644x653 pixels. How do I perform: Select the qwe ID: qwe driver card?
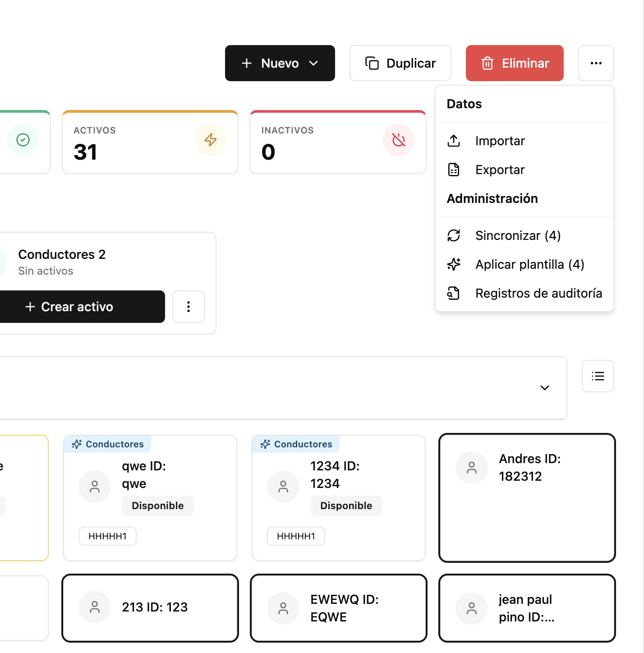tap(150, 498)
